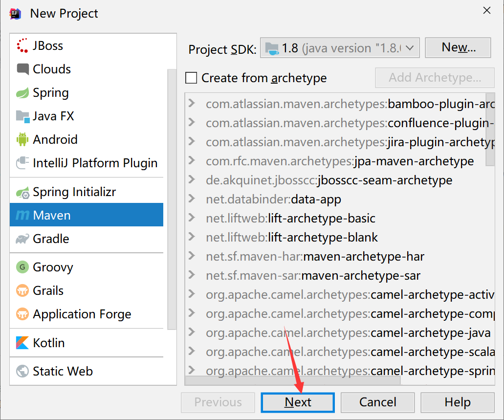Screen dimensions: 504x420
Task: Select the lift-archetype-basic row text
Action: click(290, 219)
